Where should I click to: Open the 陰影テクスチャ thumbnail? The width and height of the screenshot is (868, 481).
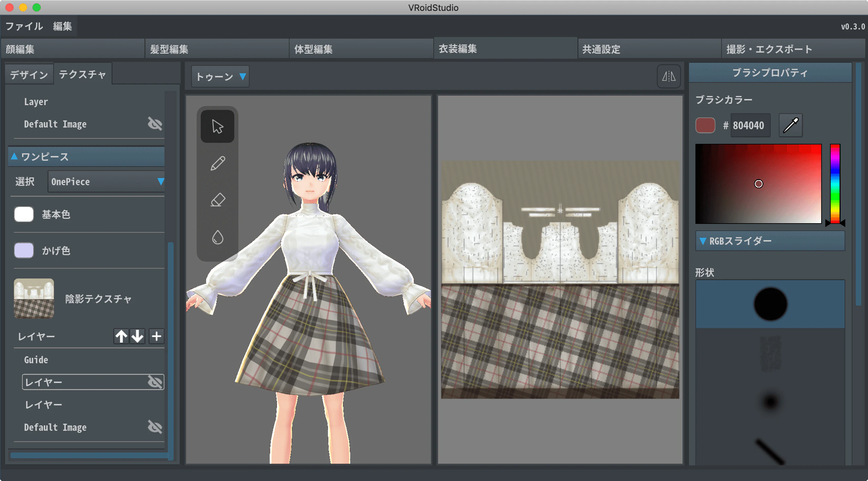34,299
